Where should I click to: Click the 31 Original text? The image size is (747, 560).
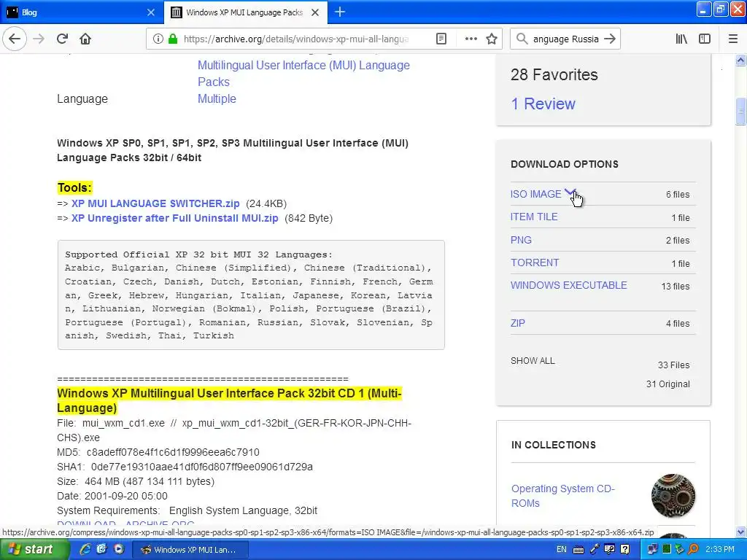coord(668,384)
